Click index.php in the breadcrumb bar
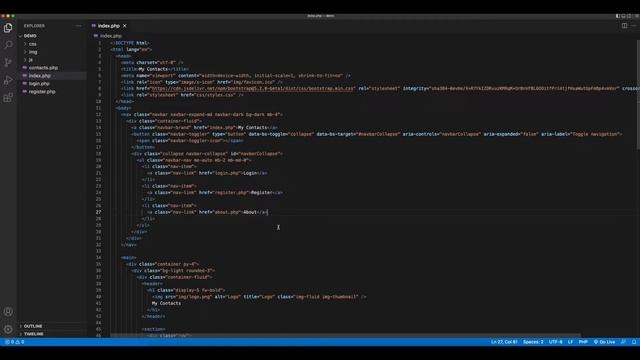The width and height of the screenshot is (640, 360). click(111, 36)
